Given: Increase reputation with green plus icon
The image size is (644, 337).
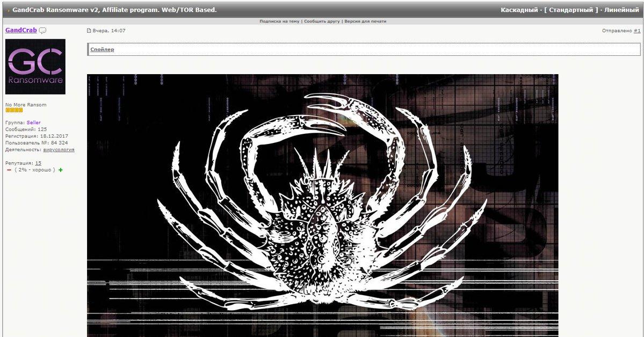Looking at the screenshot, I should click(x=61, y=170).
